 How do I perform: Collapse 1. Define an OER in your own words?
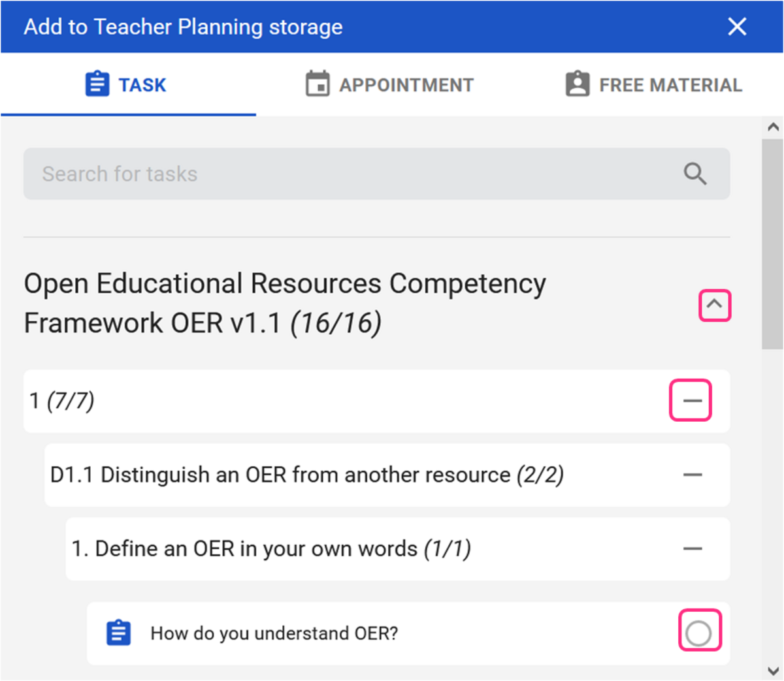pos(693,548)
